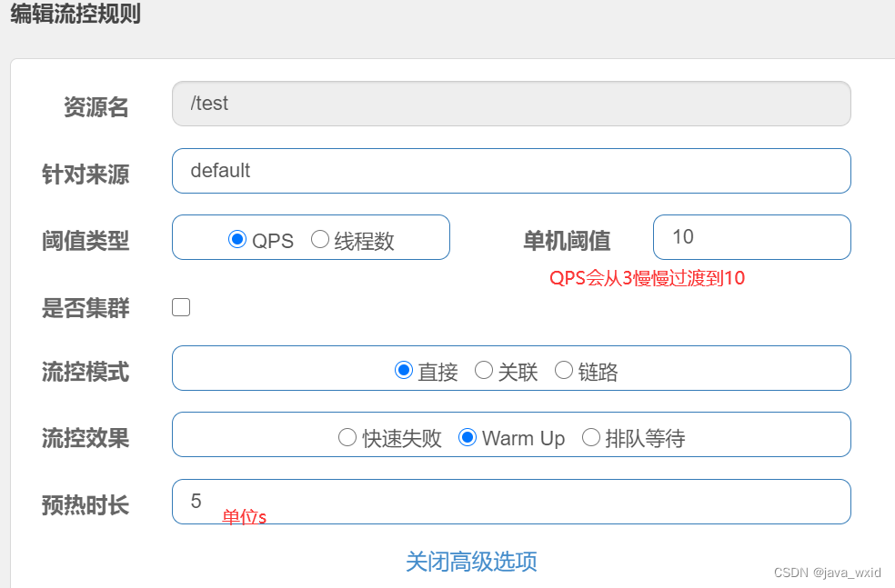Pick 排队等待 as the flow control effect
This screenshot has width=895, height=588.
click(x=591, y=437)
